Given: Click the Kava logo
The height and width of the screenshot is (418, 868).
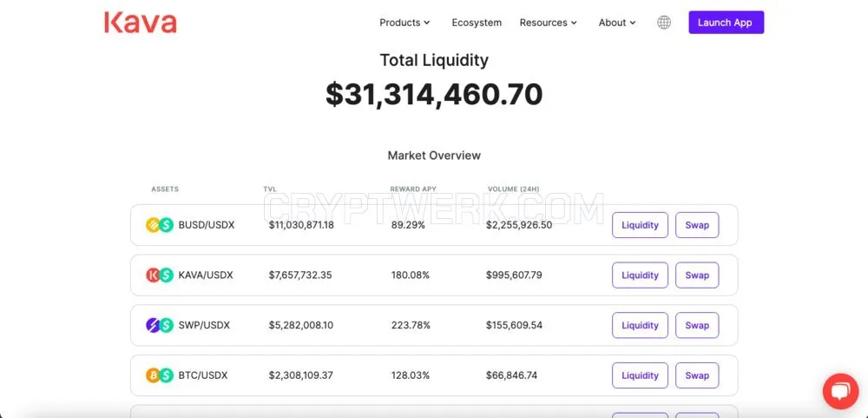Looking at the screenshot, I should point(140,23).
